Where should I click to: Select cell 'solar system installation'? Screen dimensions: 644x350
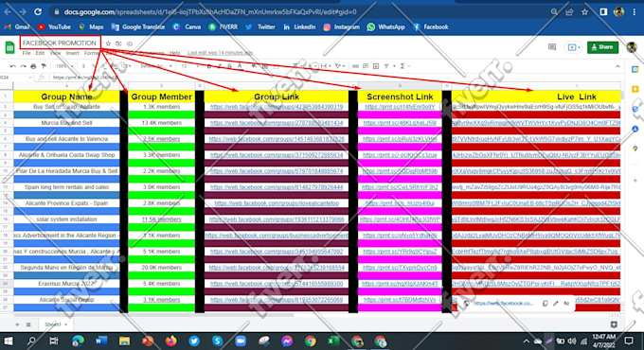pos(66,219)
